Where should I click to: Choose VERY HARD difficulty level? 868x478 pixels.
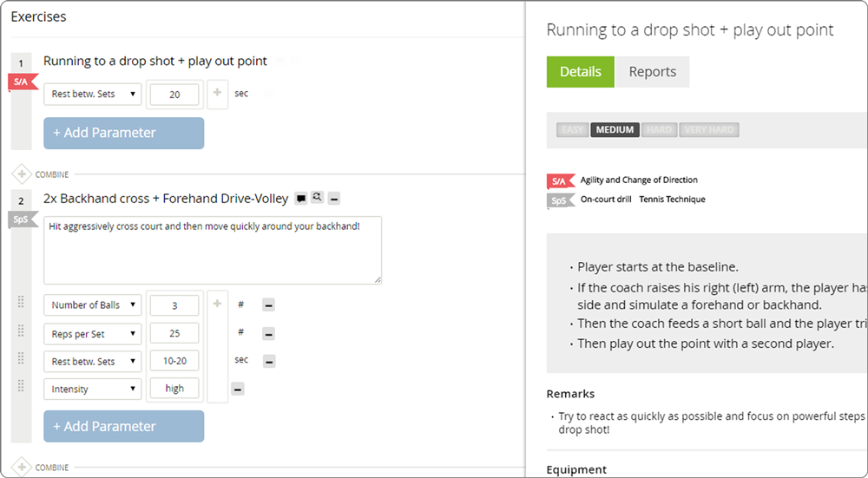(x=708, y=130)
